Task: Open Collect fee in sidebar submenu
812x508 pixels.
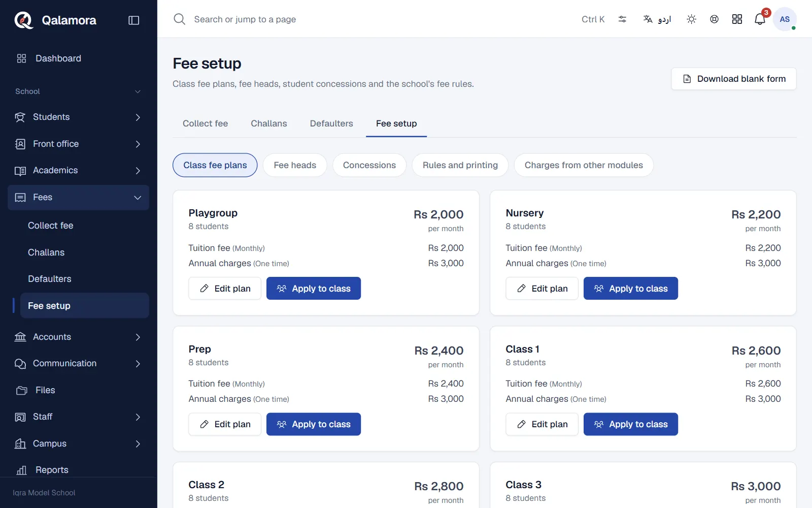Action: tap(85, 226)
